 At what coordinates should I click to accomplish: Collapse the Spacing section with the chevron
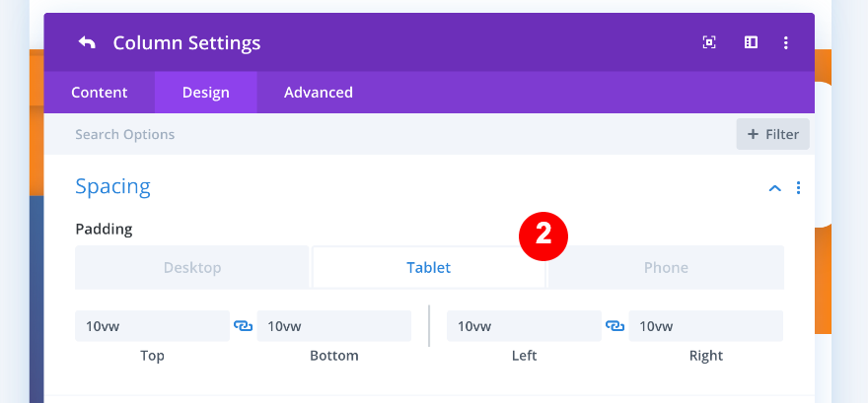coord(775,187)
